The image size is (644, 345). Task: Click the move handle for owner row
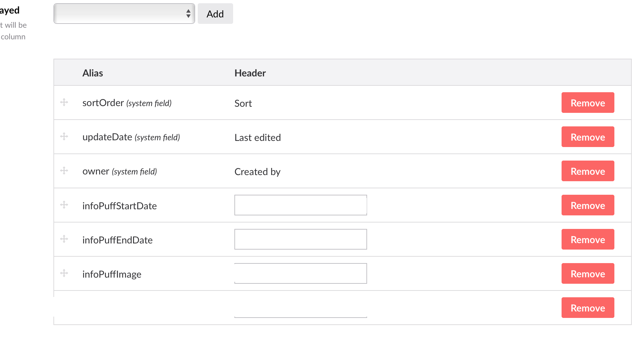64,171
